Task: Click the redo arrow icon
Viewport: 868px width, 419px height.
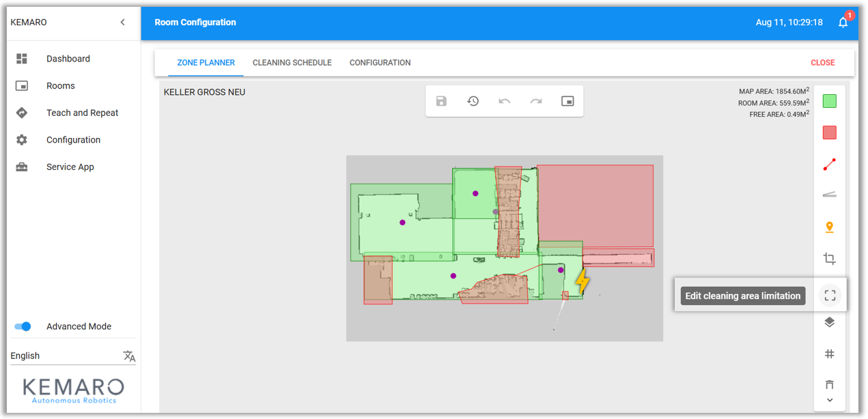Action: pos(536,101)
